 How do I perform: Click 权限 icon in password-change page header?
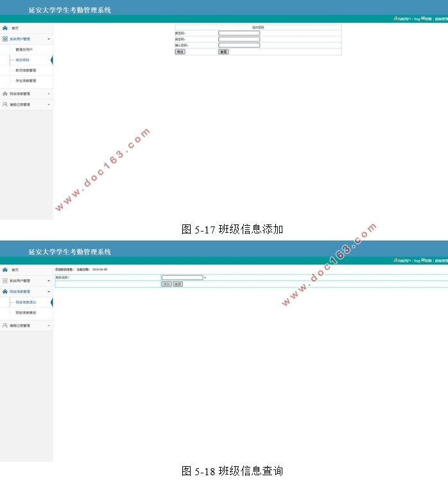[423, 19]
